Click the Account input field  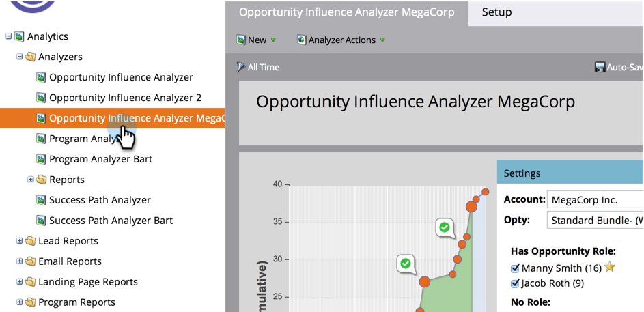tap(594, 200)
